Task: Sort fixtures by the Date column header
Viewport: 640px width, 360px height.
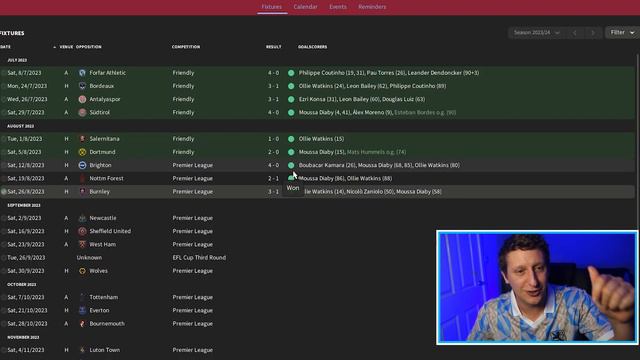Action: pyautogui.click(x=6, y=47)
